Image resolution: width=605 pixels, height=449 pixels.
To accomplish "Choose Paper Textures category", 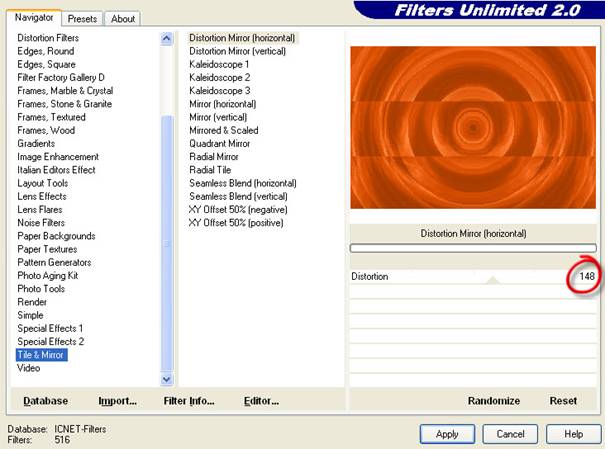I will 47,249.
